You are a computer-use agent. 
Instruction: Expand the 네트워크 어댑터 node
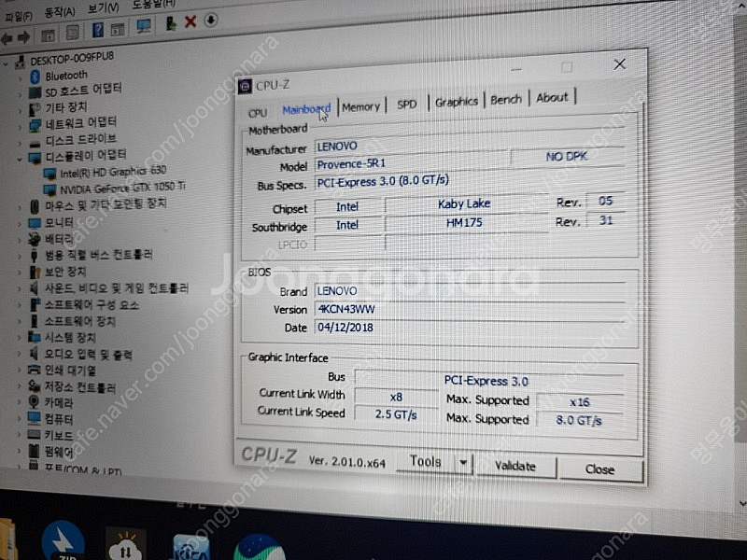pyautogui.click(x=20, y=126)
